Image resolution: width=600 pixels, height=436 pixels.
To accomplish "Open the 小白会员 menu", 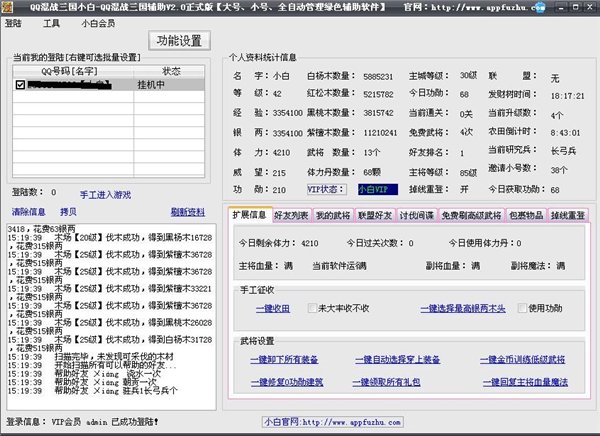I will 98,24.
